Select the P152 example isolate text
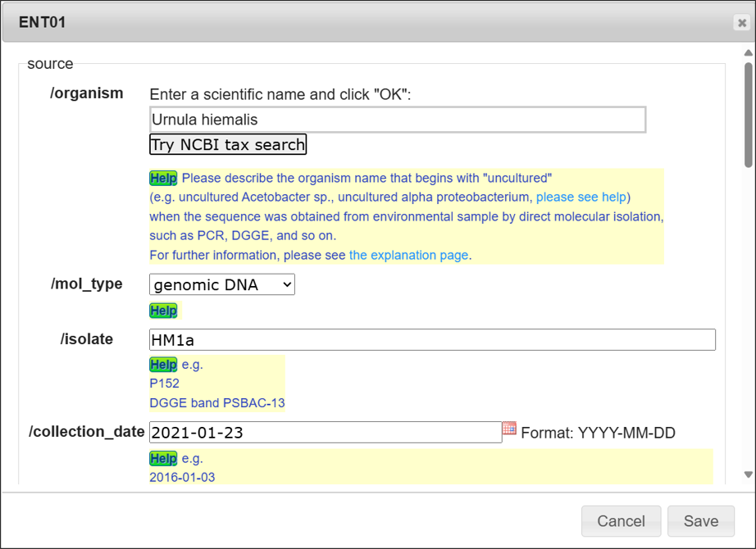Viewport: 756px width, 549px height. (x=164, y=383)
